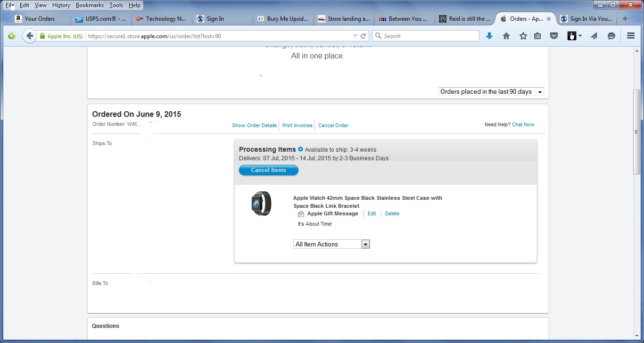Click the Apple Watch 42mm Space Black product title
644x343 pixels.
(368, 202)
